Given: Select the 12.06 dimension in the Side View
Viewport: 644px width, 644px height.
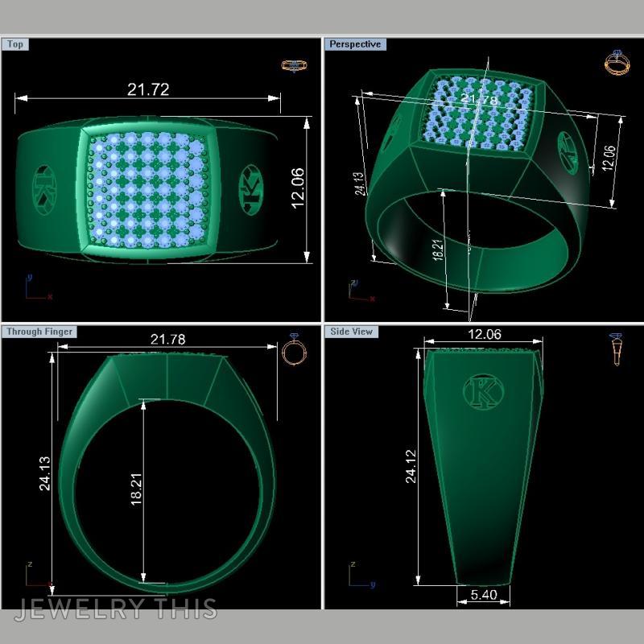Looking at the screenshot, I should coord(484,332).
